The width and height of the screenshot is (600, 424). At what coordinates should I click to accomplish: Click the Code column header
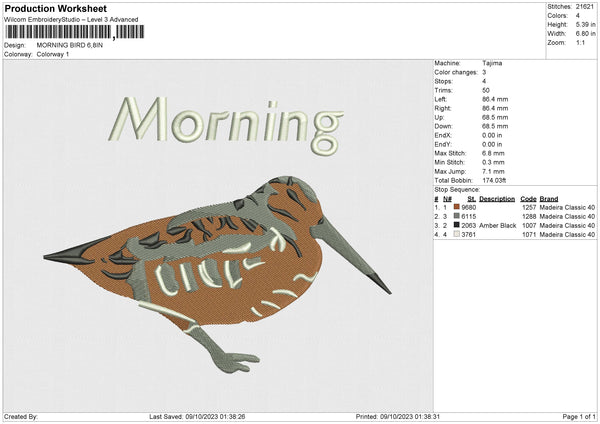[x=529, y=199]
